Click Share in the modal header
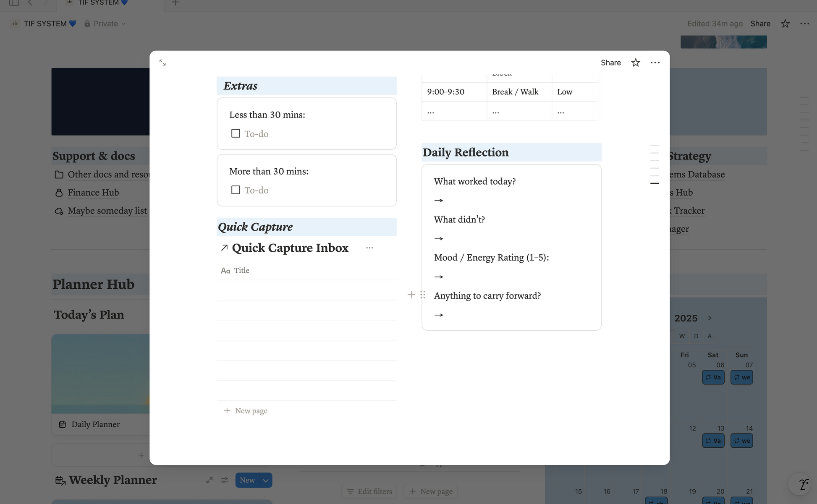 tap(610, 63)
